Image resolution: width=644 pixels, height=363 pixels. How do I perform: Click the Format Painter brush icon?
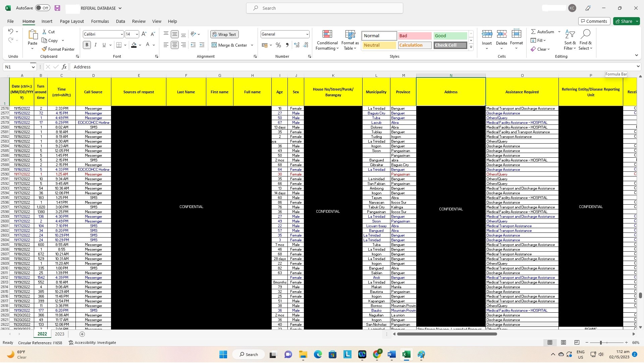[44, 49]
